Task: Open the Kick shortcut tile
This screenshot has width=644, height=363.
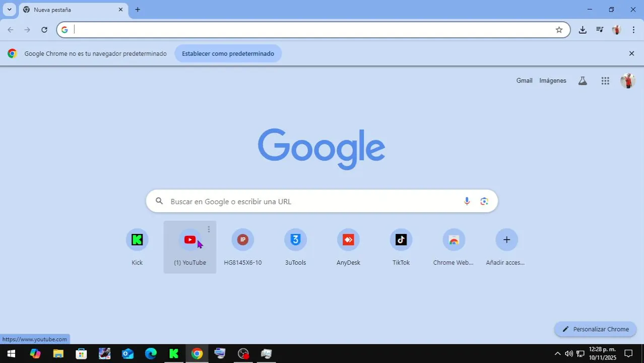Action: point(137,247)
